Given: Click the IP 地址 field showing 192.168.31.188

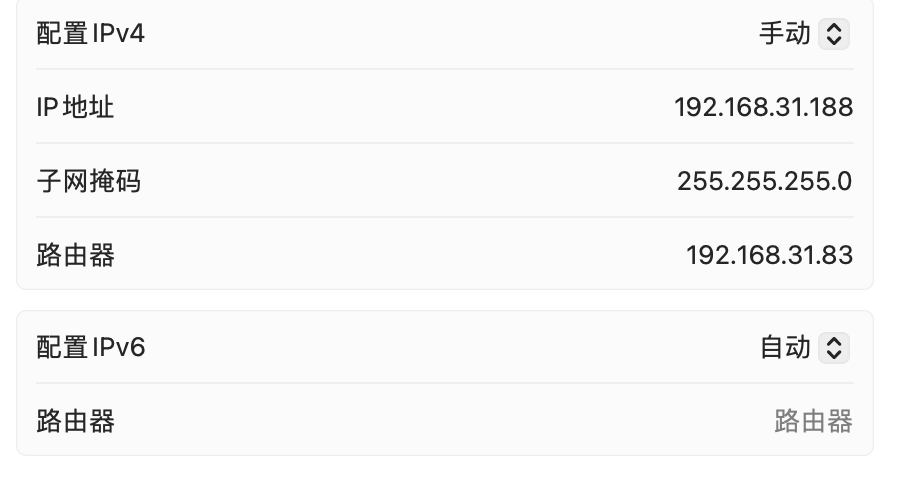Looking at the screenshot, I should (x=763, y=107).
